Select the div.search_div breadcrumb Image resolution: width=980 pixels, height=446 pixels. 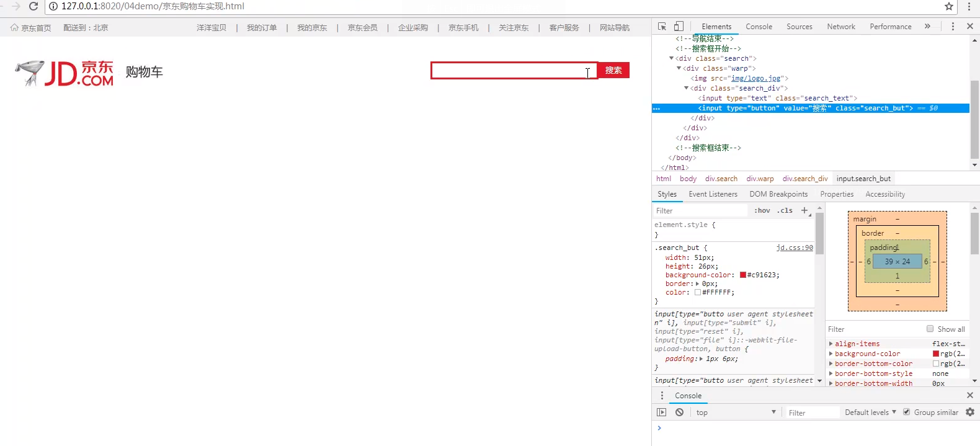click(804, 179)
